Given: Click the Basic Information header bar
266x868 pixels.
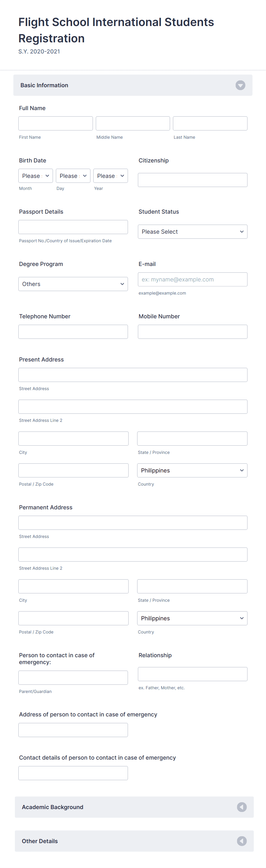Looking at the screenshot, I should pos(44,85).
